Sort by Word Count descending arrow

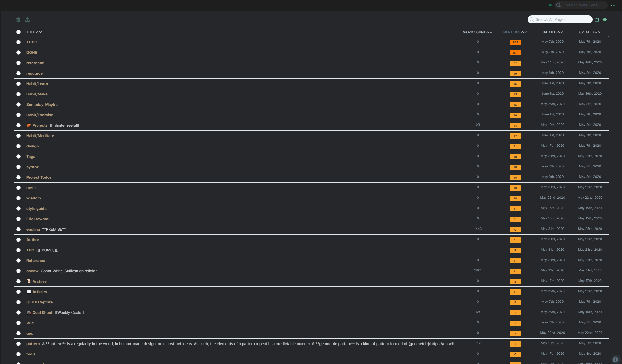click(x=491, y=32)
